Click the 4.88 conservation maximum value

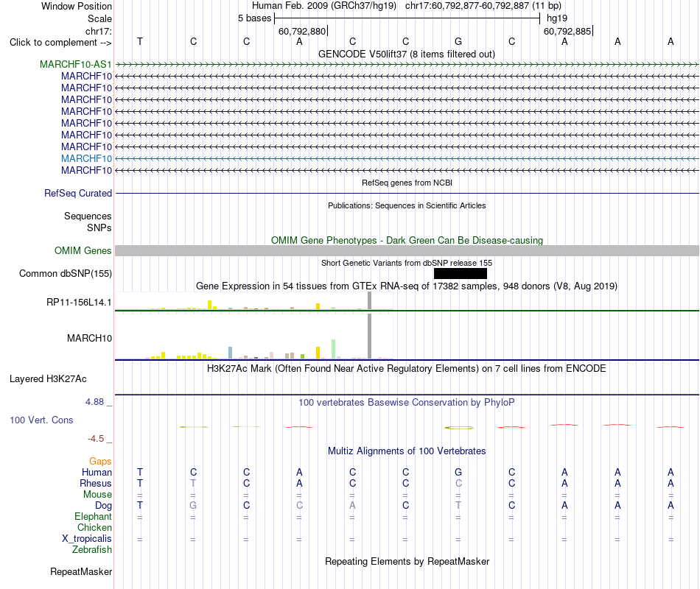point(94,402)
